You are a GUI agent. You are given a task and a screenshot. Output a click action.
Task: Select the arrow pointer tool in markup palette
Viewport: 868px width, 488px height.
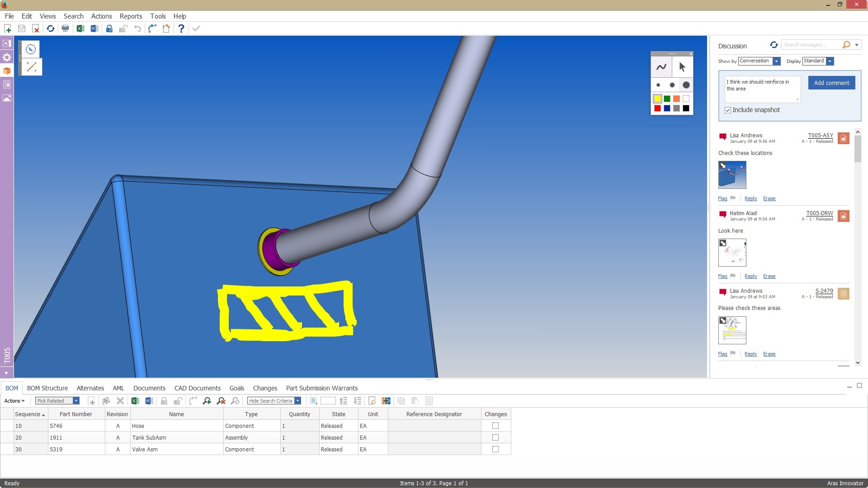tap(682, 67)
